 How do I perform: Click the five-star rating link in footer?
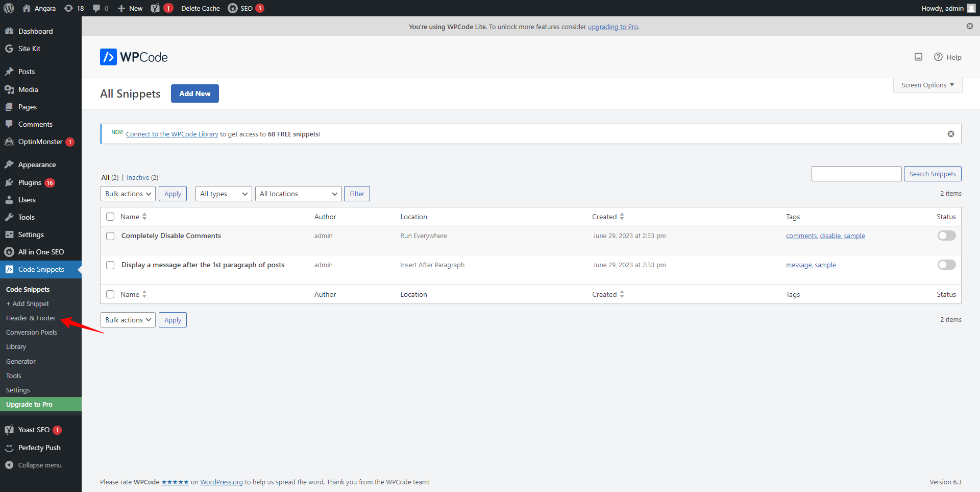pos(175,482)
